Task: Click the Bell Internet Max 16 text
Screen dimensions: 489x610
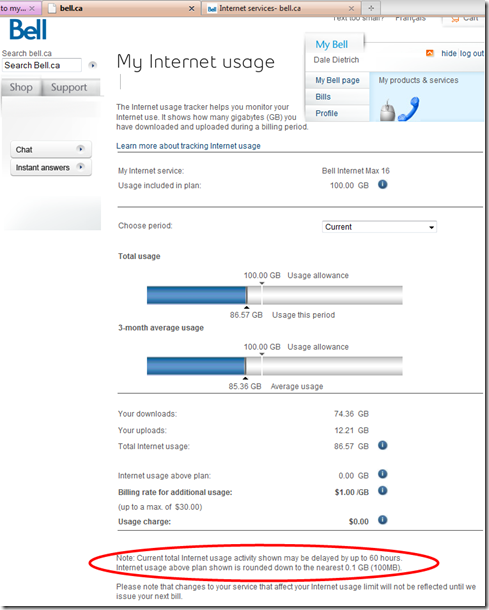Action: pyautogui.click(x=356, y=171)
